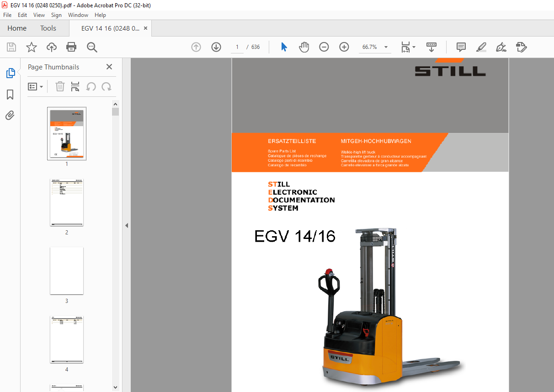
Task: Select page 1 thumbnail
Action: (x=67, y=133)
